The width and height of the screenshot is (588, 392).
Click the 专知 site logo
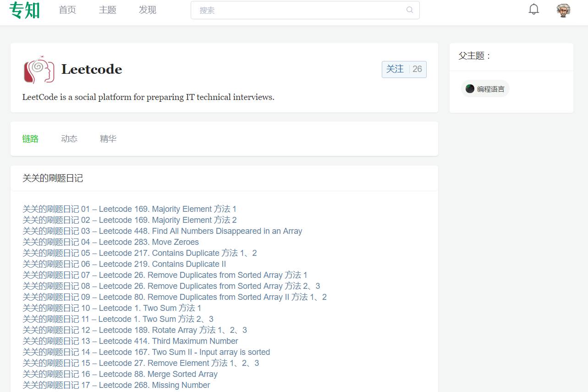point(25,10)
